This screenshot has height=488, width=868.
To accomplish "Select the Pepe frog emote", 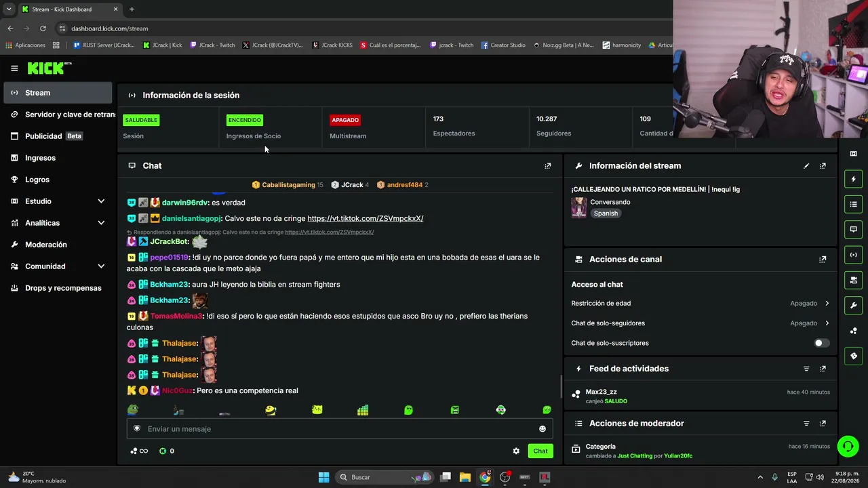I will pyautogui.click(x=134, y=409).
